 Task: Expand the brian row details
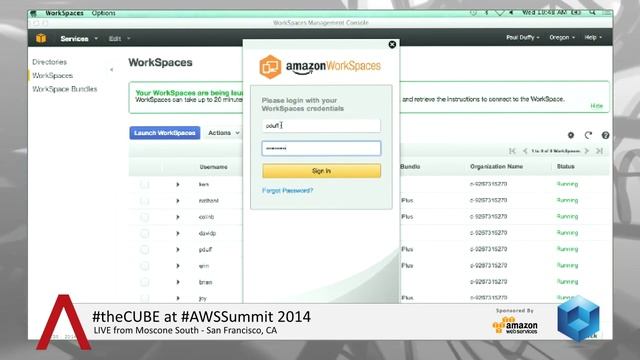coord(178,282)
